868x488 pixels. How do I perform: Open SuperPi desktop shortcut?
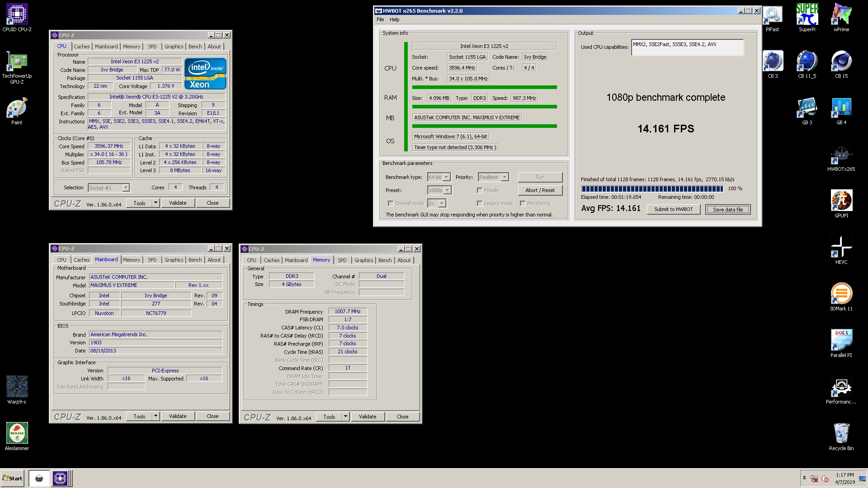[x=807, y=18]
